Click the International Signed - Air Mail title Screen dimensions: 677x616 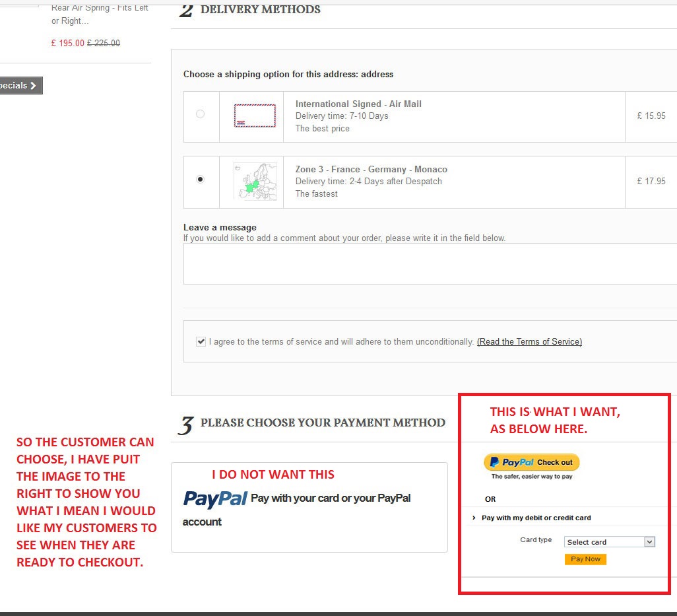click(358, 104)
